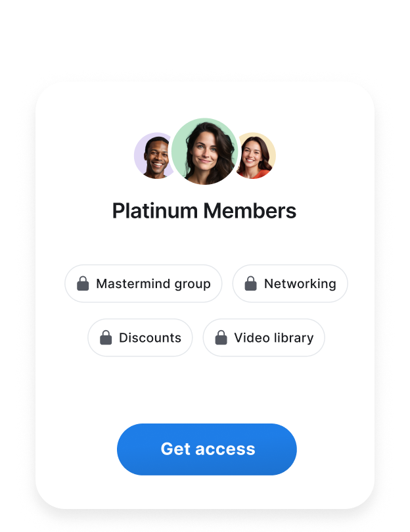
Task: Click the word access on the blue button
Action: point(225,449)
